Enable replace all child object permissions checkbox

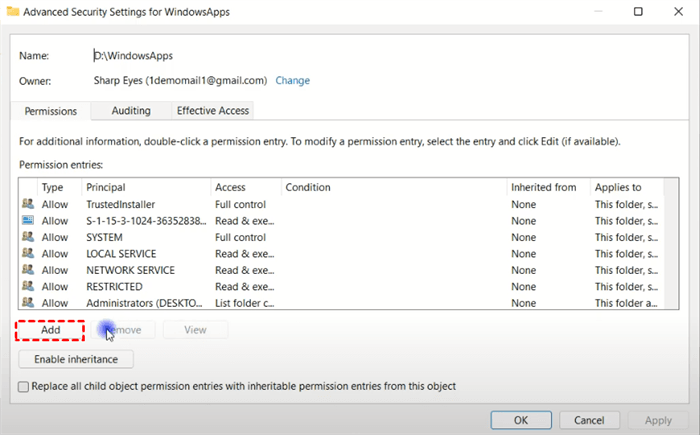pos(24,386)
